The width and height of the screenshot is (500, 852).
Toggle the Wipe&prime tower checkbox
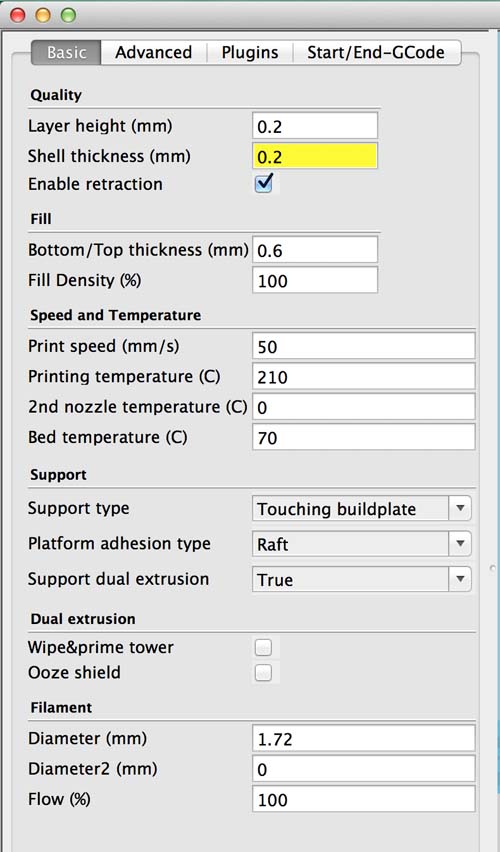pos(264,648)
